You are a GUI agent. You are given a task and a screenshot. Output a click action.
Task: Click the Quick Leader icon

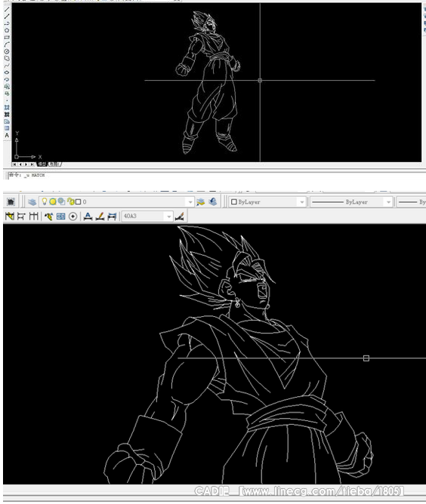click(48, 216)
